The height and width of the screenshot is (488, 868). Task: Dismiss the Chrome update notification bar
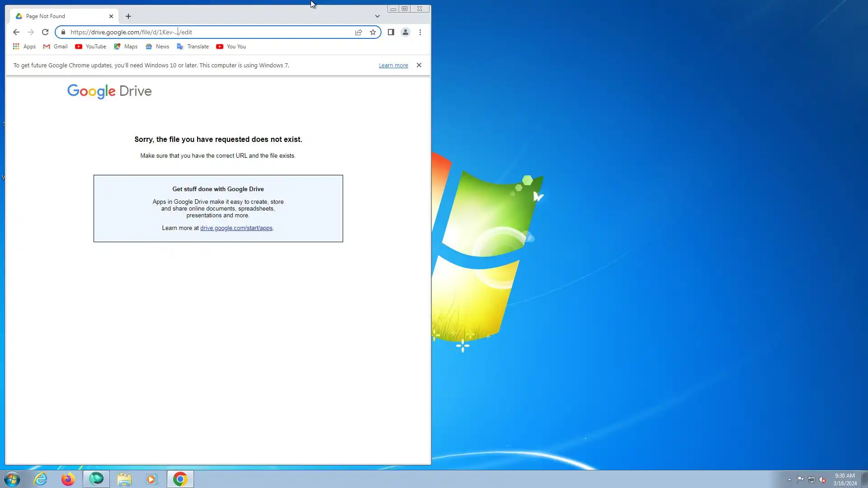(419, 65)
